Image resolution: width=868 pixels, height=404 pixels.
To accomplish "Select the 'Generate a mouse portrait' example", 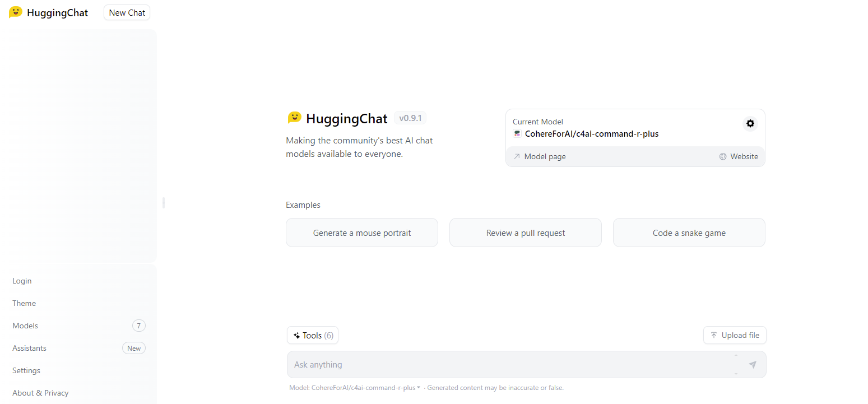I will pos(362,233).
